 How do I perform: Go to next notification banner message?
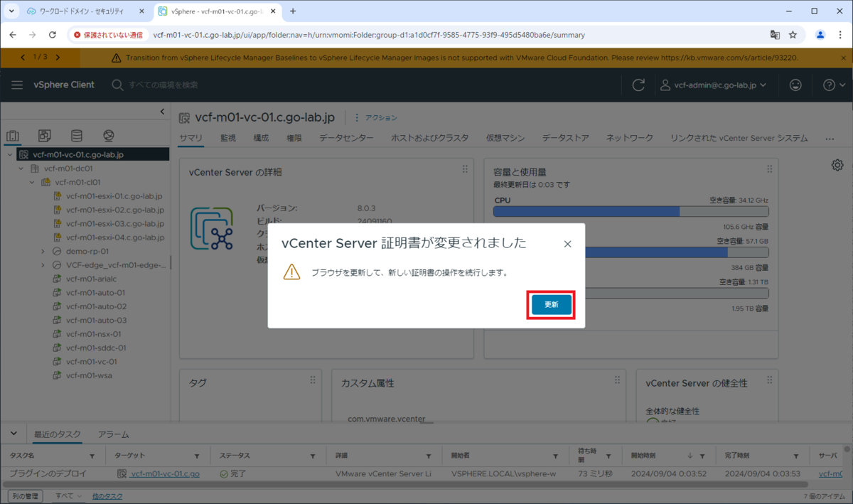click(58, 57)
